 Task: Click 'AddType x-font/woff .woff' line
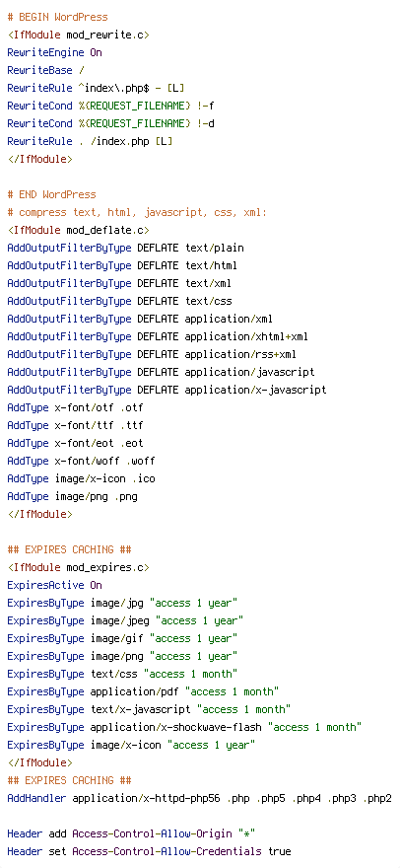point(82,461)
